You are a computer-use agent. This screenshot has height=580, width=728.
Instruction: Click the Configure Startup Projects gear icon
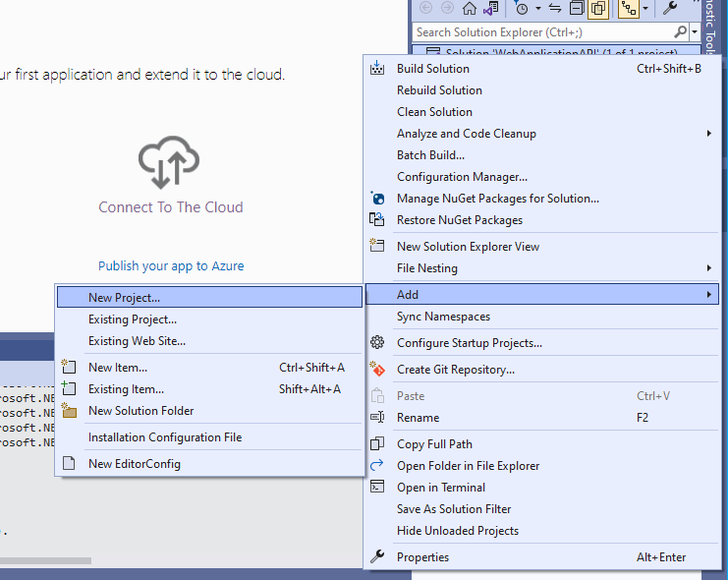[377, 342]
